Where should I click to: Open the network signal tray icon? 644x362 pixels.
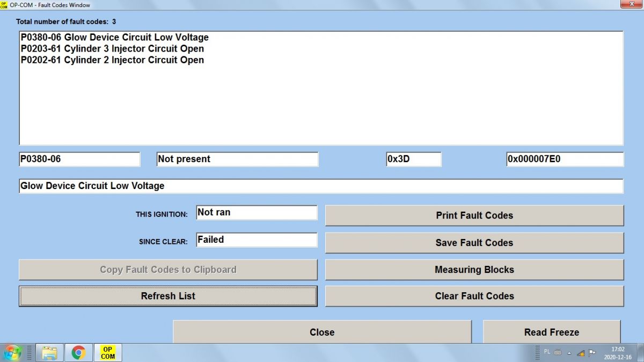click(x=581, y=353)
